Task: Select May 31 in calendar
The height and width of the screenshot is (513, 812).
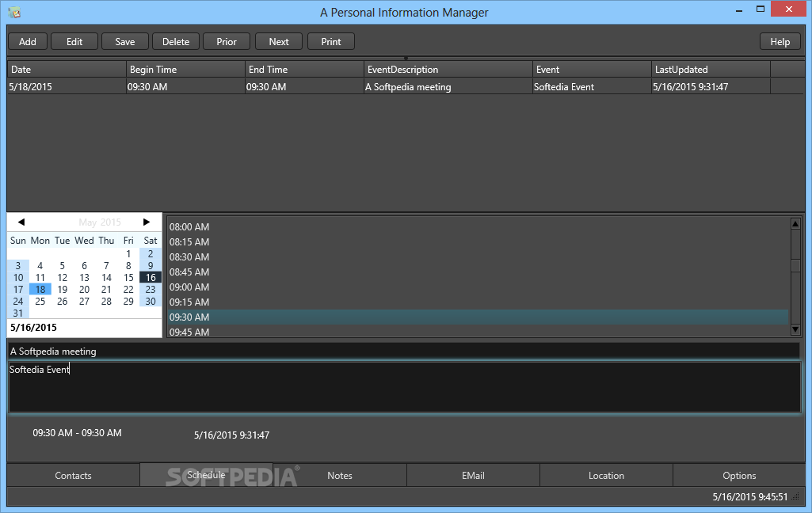Action: pyautogui.click(x=18, y=313)
